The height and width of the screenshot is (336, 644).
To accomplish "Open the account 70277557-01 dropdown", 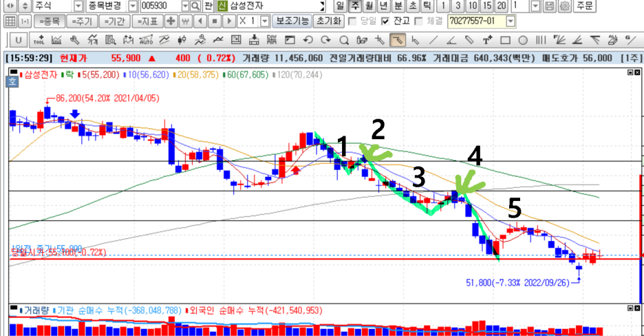I will (x=511, y=21).
